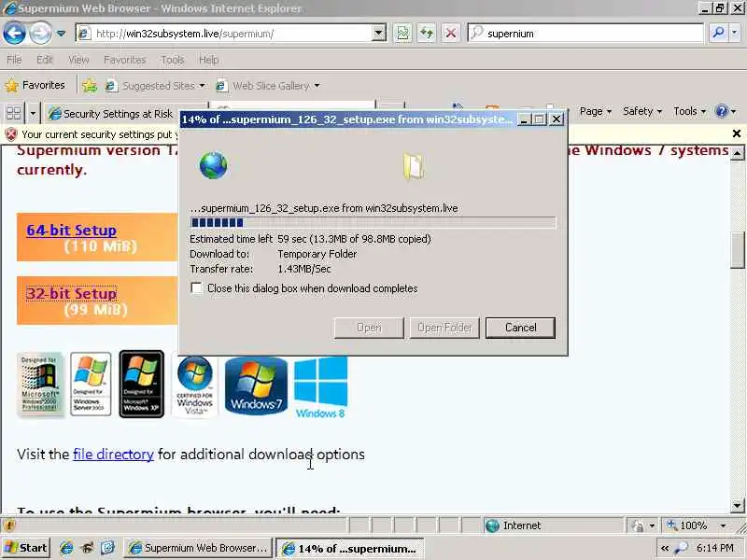The image size is (747, 560).
Task: Launch Internet Explorer from Quick Launch
Action: 66,548
